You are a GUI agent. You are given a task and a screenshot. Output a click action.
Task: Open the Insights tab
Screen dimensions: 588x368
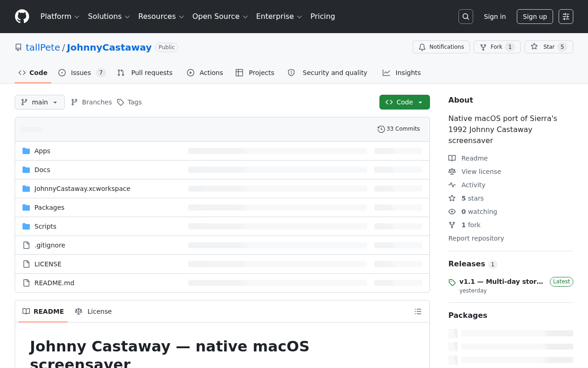point(402,73)
